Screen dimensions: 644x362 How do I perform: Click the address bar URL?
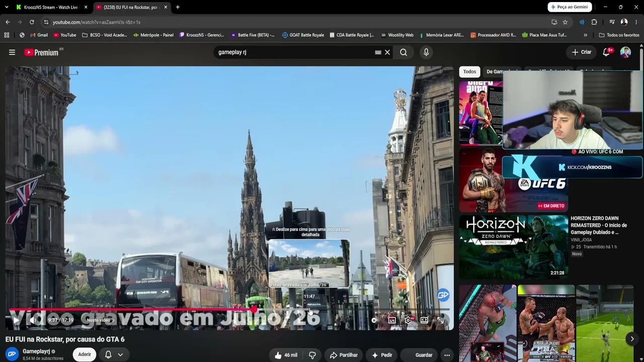[x=97, y=22]
